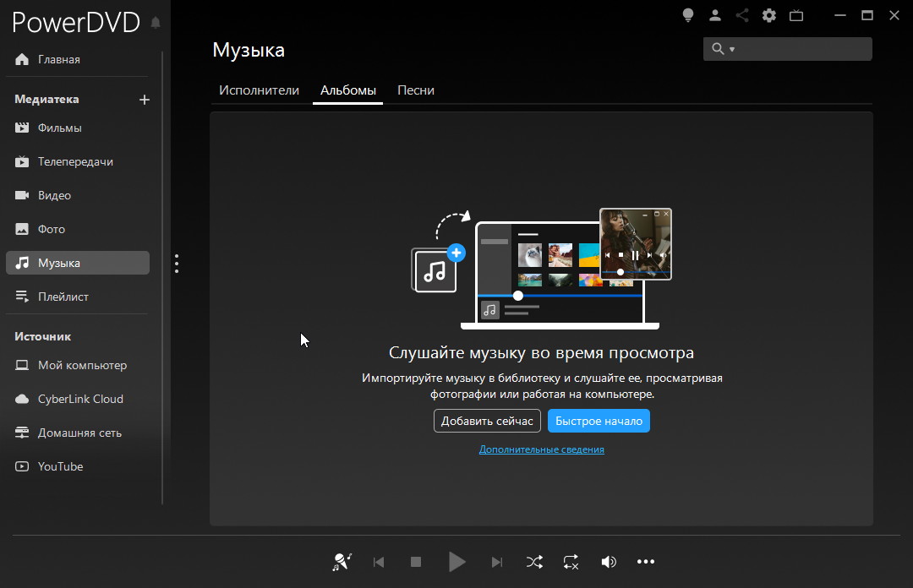This screenshot has width=913, height=588.
Task: Click the sidebar vertical scrollbar
Action: tap(162, 277)
